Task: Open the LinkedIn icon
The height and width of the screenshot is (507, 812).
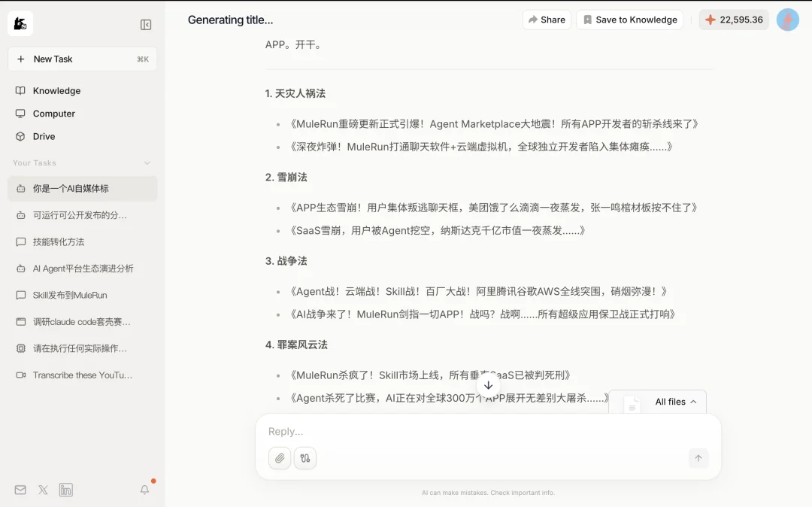Action: pos(66,490)
